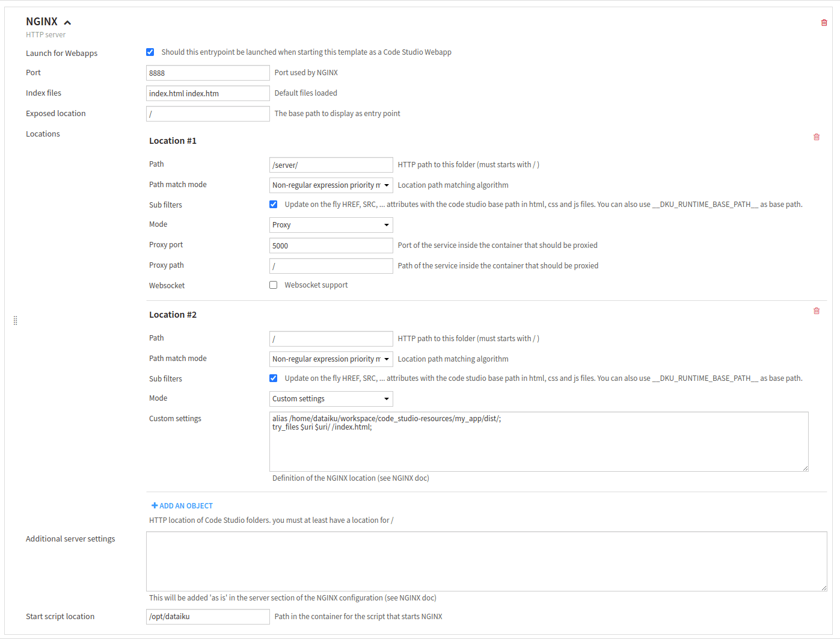
Task: Remove Location #1 using its trash icon
Action: [x=816, y=137]
